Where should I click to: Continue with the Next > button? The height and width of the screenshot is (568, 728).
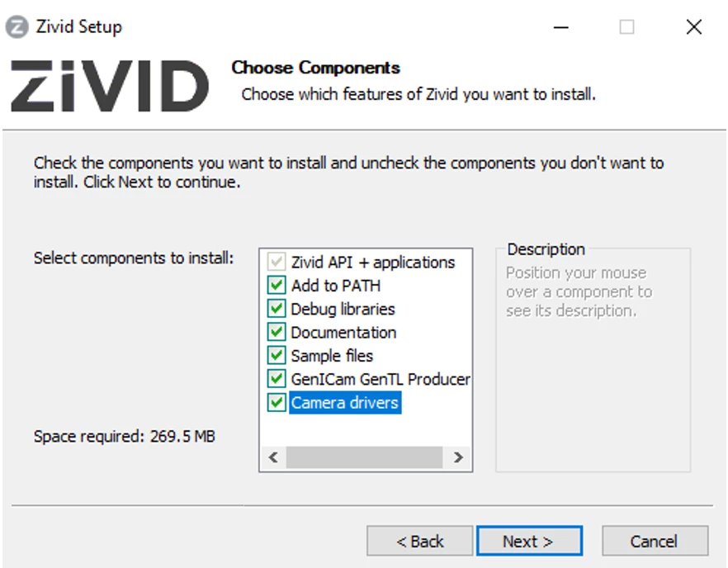click(529, 541)
